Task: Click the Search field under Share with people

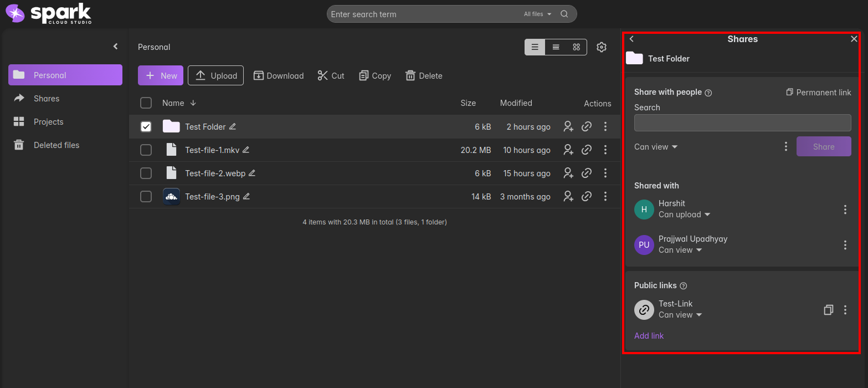Action: [742, 122]
